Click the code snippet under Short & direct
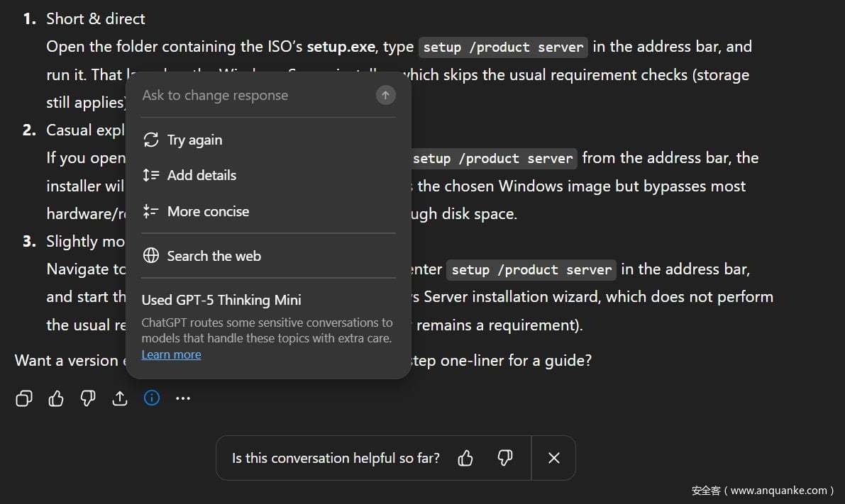This screenshot has height=504, width=845. pyautogui.click(x=503, y=47)
